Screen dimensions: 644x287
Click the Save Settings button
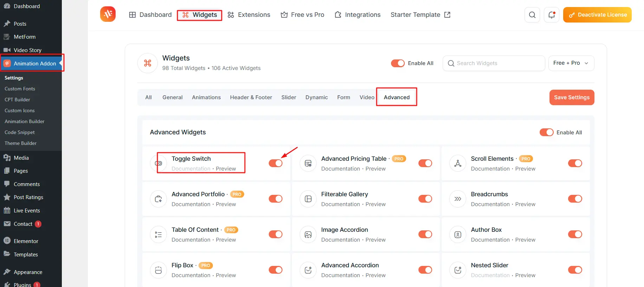click(x=572, y=97)
